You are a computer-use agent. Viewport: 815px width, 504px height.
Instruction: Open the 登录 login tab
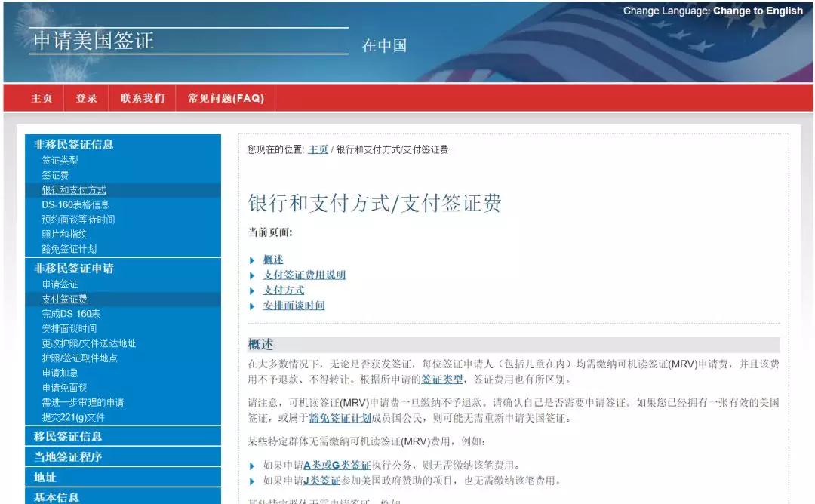click(86, 98)
